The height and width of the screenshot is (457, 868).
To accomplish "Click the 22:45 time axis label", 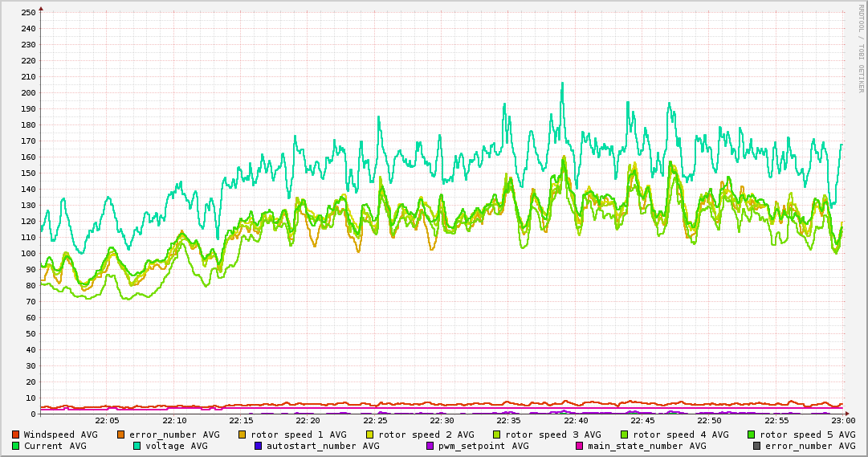I will pyautogui.click(x=643, y=421).
